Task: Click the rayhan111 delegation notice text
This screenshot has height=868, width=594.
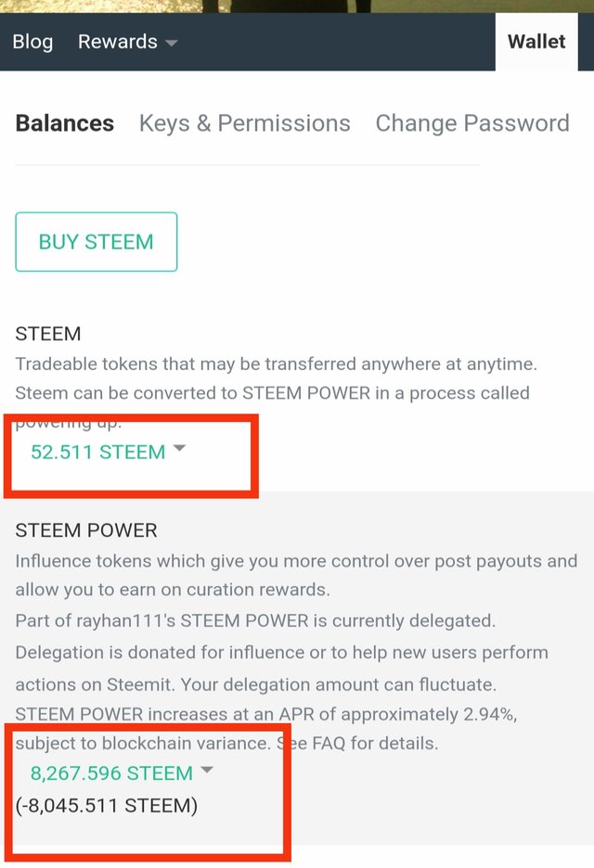Action: [255, 620]
